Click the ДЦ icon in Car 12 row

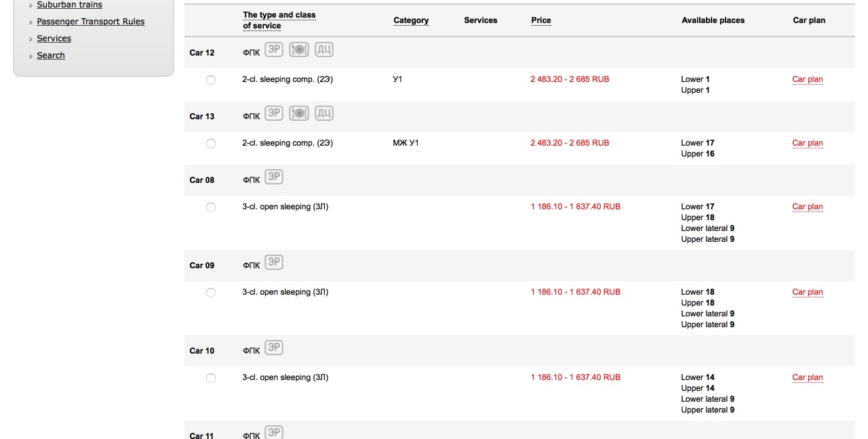point(324,49)
